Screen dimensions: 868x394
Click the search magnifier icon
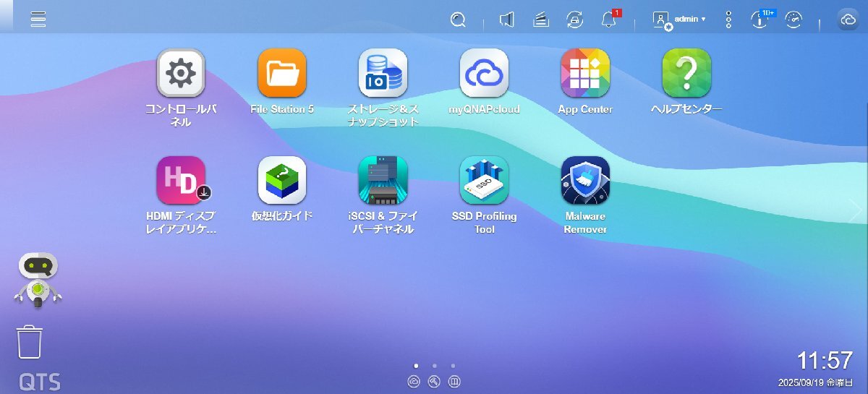[x=457, y=20]
